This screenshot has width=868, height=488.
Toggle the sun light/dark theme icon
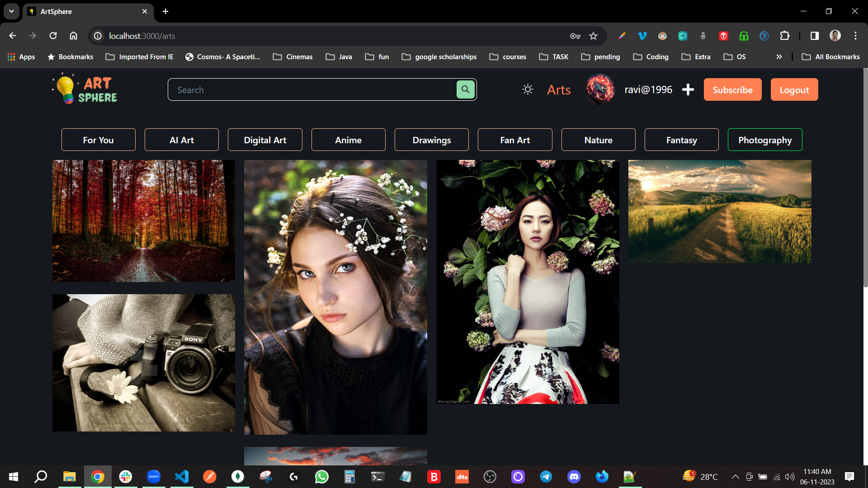tap(528, 89)
